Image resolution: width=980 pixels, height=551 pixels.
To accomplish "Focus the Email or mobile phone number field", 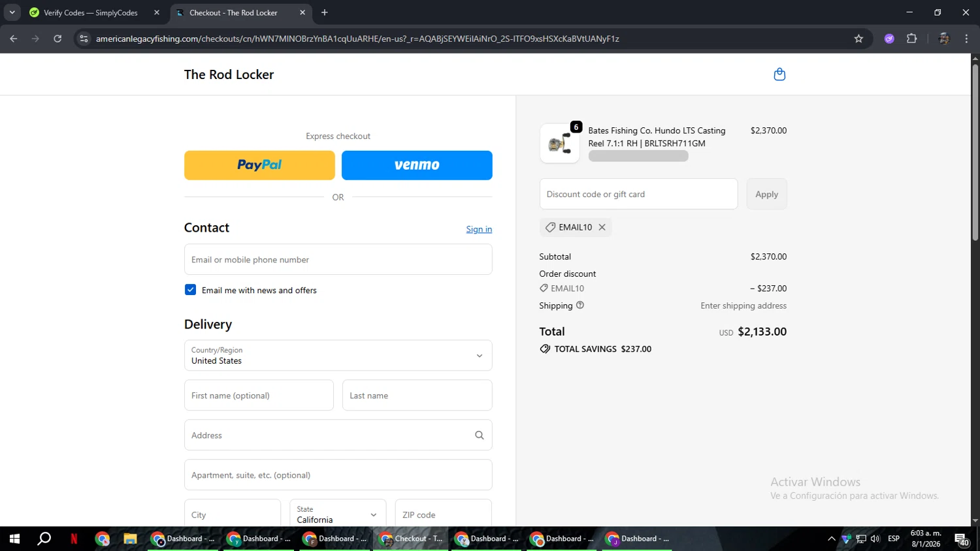I will coord(338,259).
